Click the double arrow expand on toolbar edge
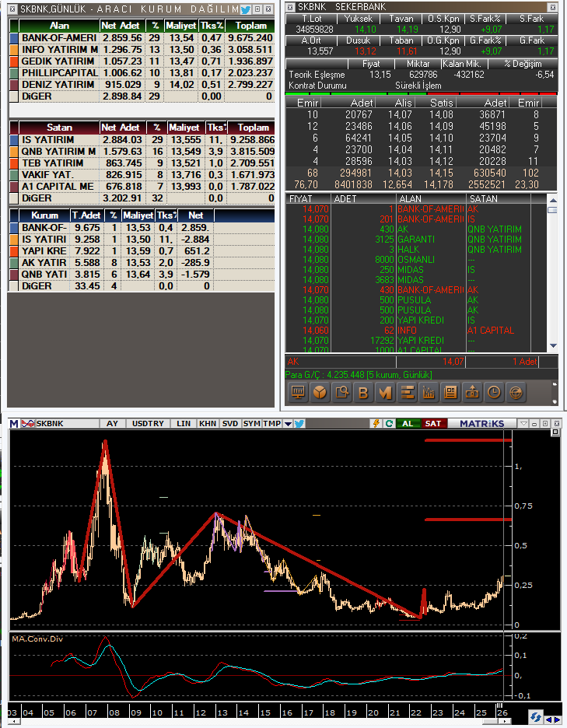 coord(555,384)
